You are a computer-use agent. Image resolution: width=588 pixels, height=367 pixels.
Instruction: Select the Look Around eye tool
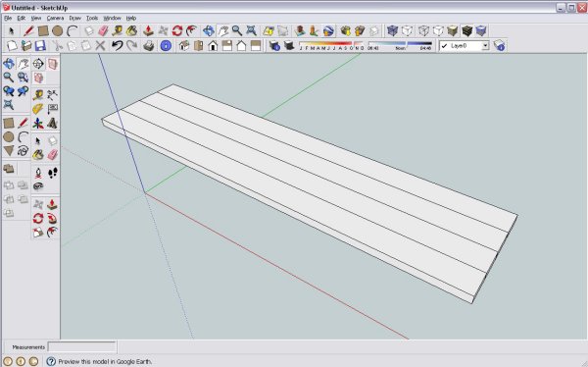click(x=38, y=186)
